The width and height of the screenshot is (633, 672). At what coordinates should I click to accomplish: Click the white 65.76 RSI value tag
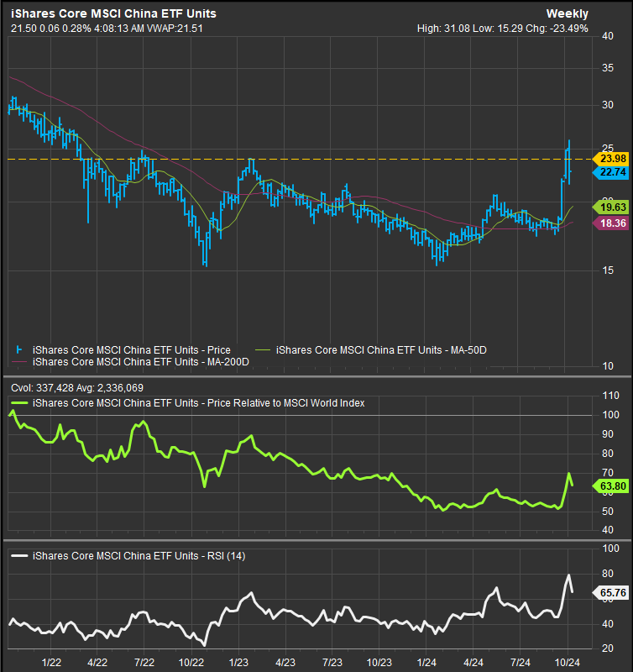(613, 593)
